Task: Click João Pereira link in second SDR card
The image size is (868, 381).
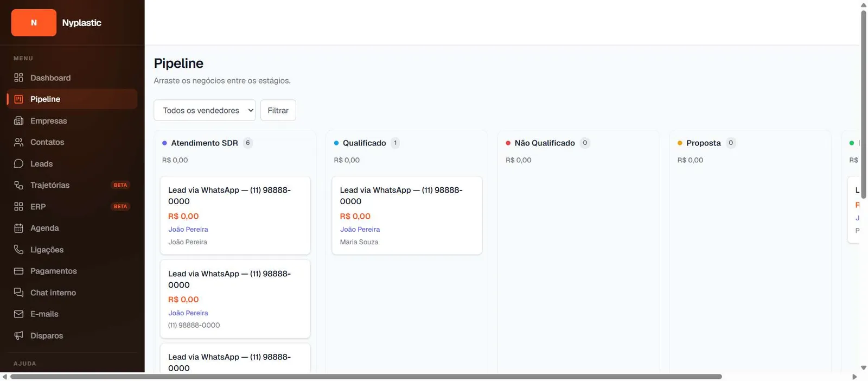Action: point(188,313)
